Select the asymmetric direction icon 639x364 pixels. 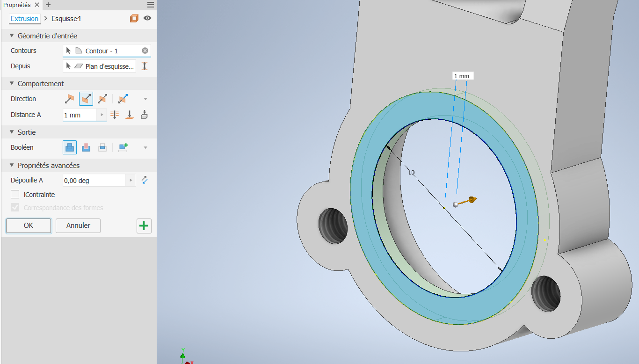pyautogui.click(x=123, y=99)
